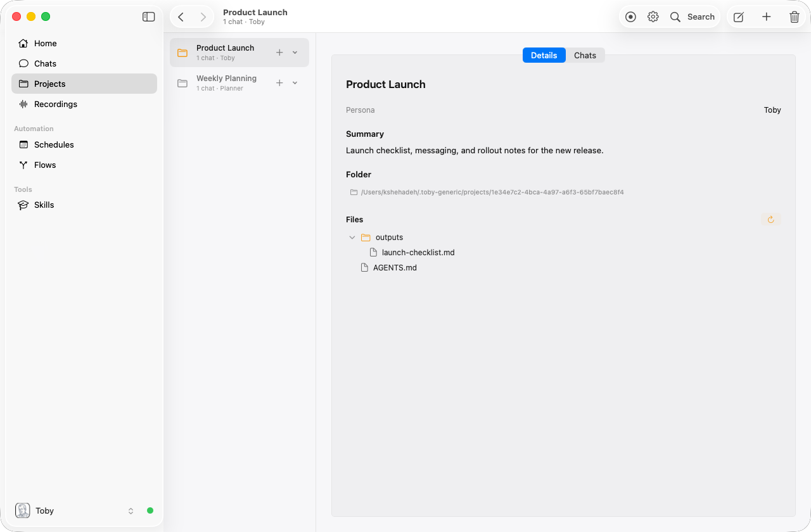
Task: Select the outputs folder in Files
Action: point(382,237)
